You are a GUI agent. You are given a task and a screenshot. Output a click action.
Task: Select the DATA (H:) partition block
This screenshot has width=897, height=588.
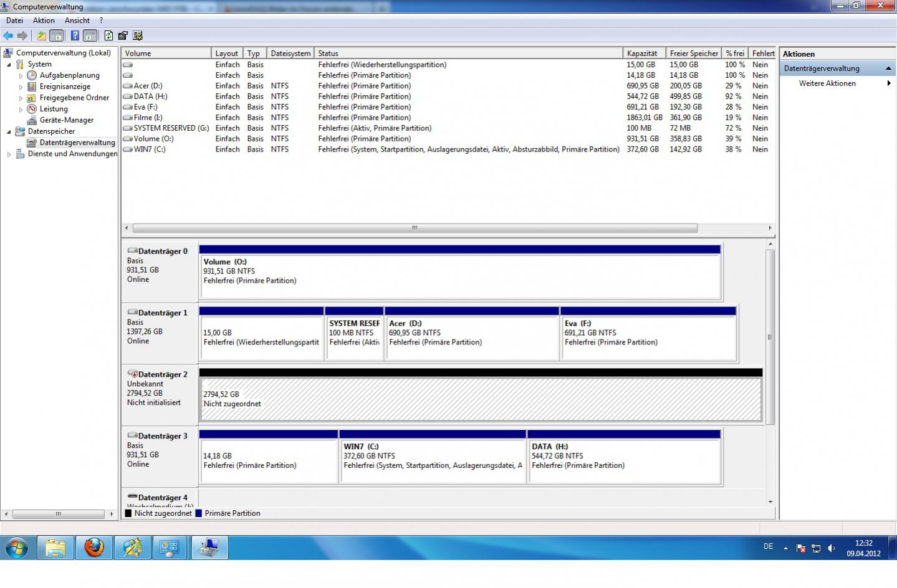click(x=624, y=457)
